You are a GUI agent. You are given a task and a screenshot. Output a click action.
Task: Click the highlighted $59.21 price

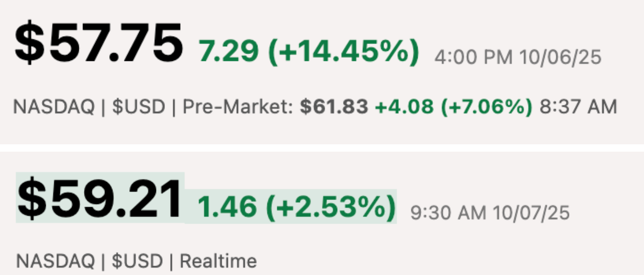pyautogui.click(x=101, y=199)
